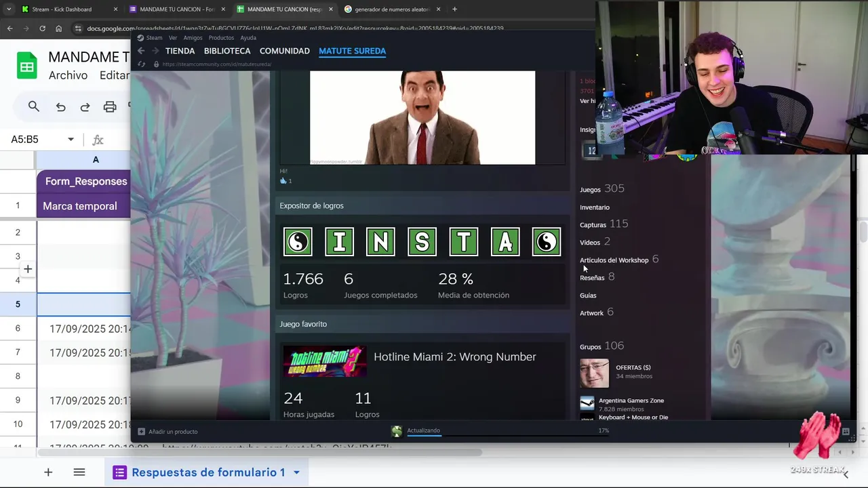Click Añadir un producto in Steam

[x=167, y=432]
